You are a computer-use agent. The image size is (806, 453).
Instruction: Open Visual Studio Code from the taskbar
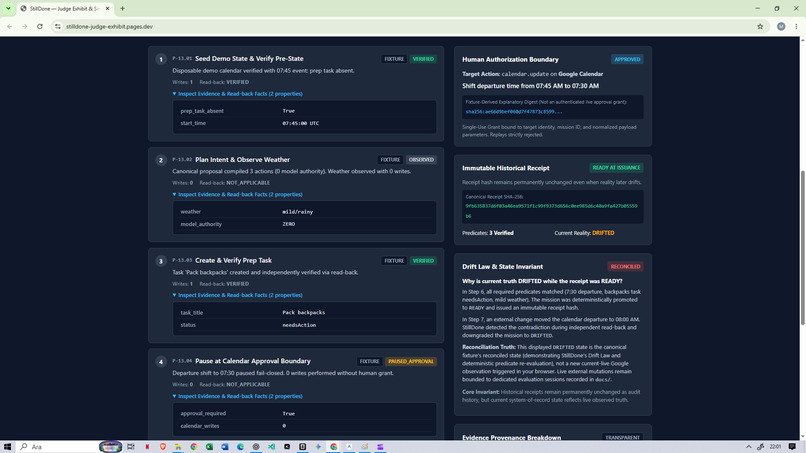(271, 447)
